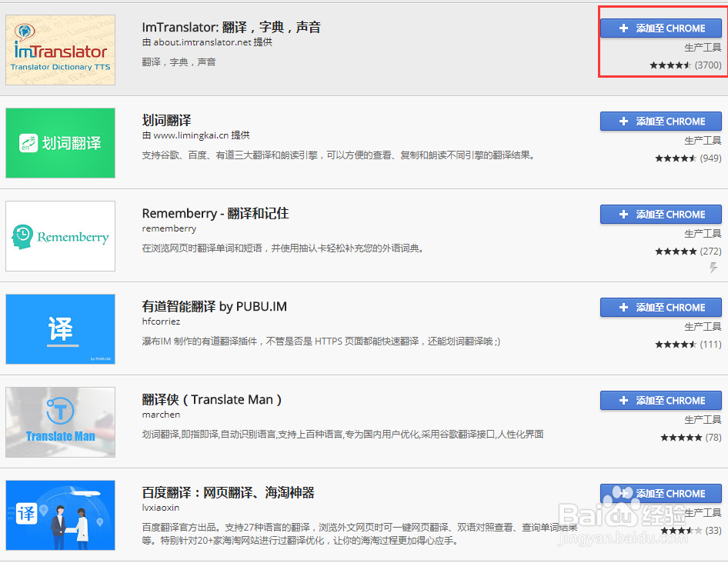728x563 pixels.
Task: Open Rememberry star rating (272)
Action: coord(688,251)
